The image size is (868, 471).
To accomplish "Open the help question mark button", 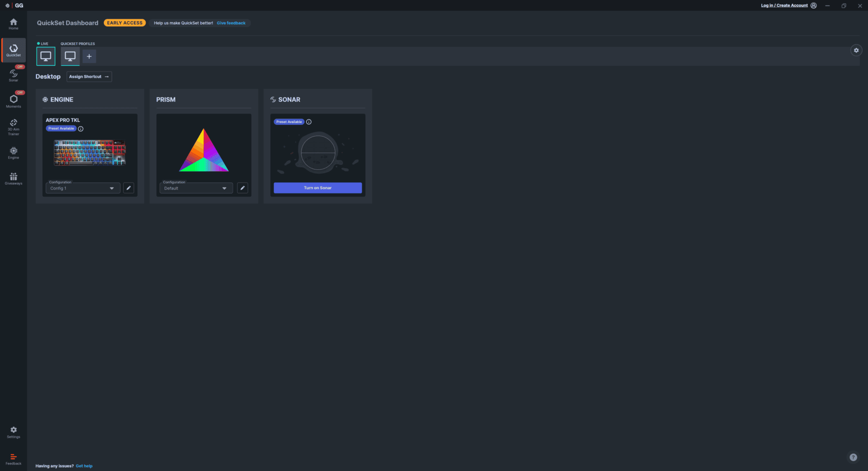I will (x=853, y=457).
